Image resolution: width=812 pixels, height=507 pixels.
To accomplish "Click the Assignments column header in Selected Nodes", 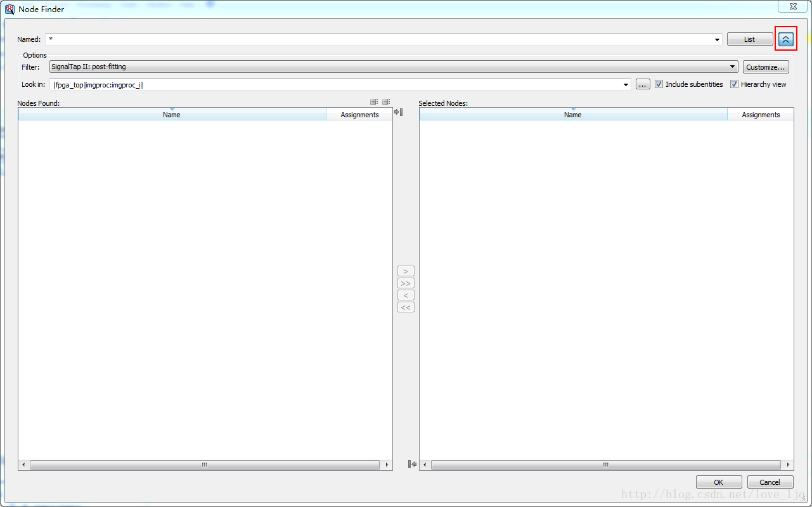I will click(761, 115).
